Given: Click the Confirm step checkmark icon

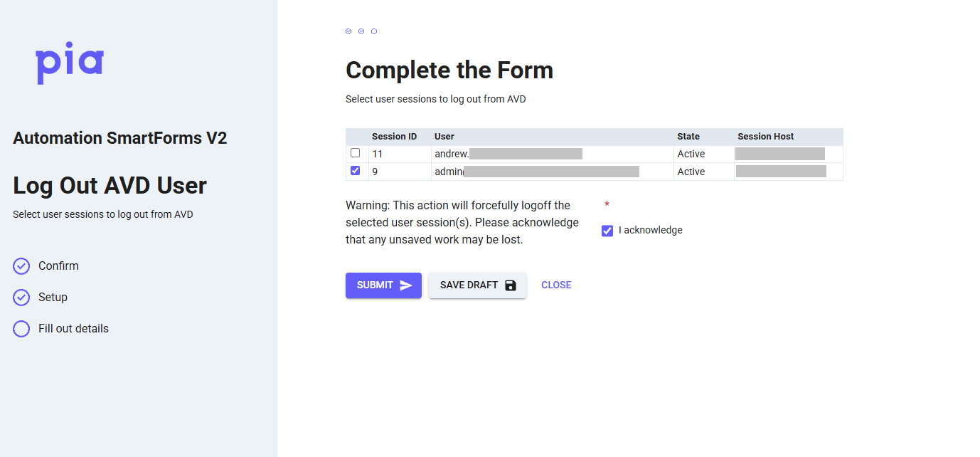Looking at the screenshot, I should pyautogui.click(x=21, y=266).
